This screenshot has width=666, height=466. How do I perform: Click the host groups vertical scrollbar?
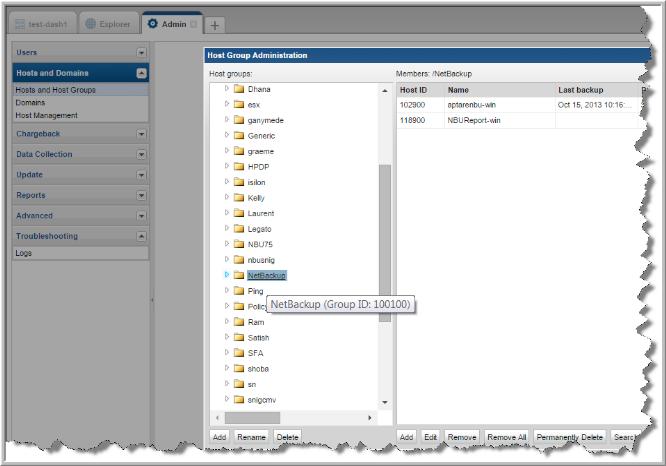[385, 240]
